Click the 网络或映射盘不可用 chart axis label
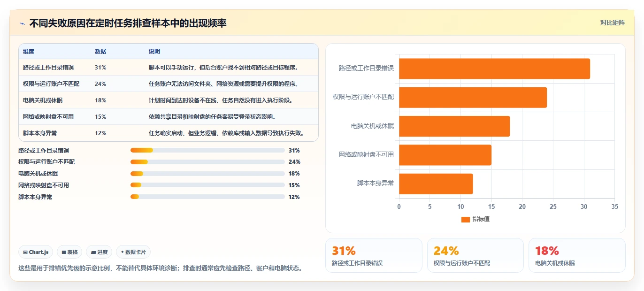The image size is (644, 291). point(366,155)
